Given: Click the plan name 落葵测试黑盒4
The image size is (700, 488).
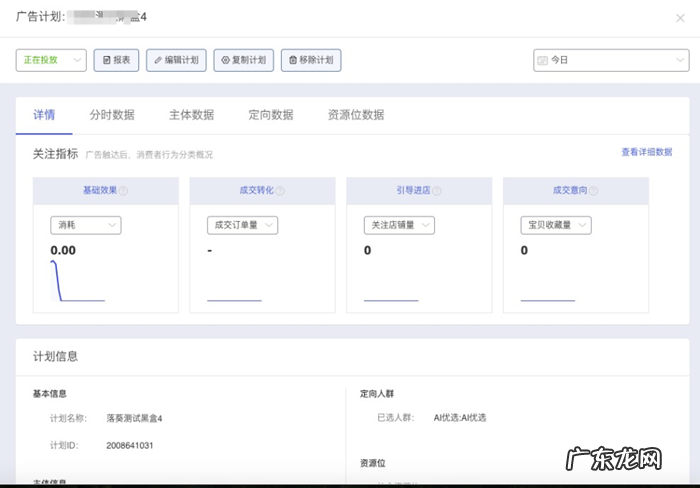Looking at the screenshot, I should [x=134, y=418].
